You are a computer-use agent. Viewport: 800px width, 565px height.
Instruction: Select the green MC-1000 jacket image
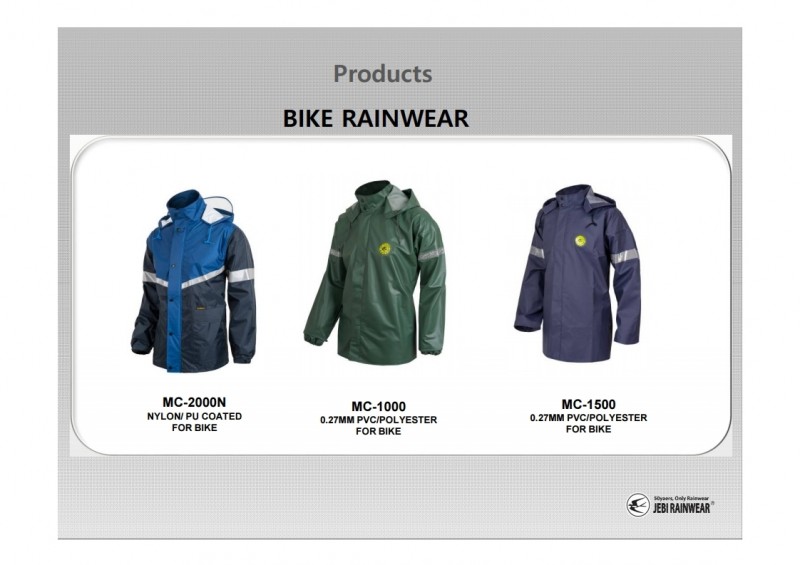coord(375,272)
